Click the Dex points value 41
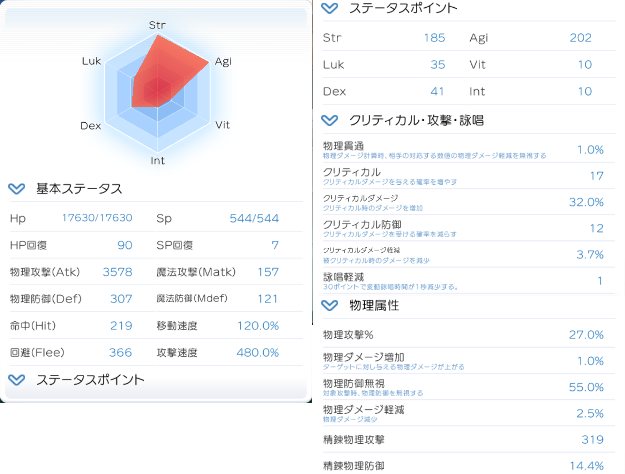Image resolution: width=625 pixels, height=474 pixels. [x=437, y=91]
